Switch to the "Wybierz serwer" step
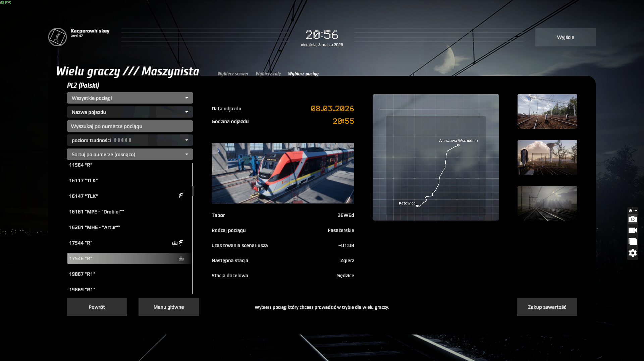This screenshot has width=644, height=361. tap(233, 74)
